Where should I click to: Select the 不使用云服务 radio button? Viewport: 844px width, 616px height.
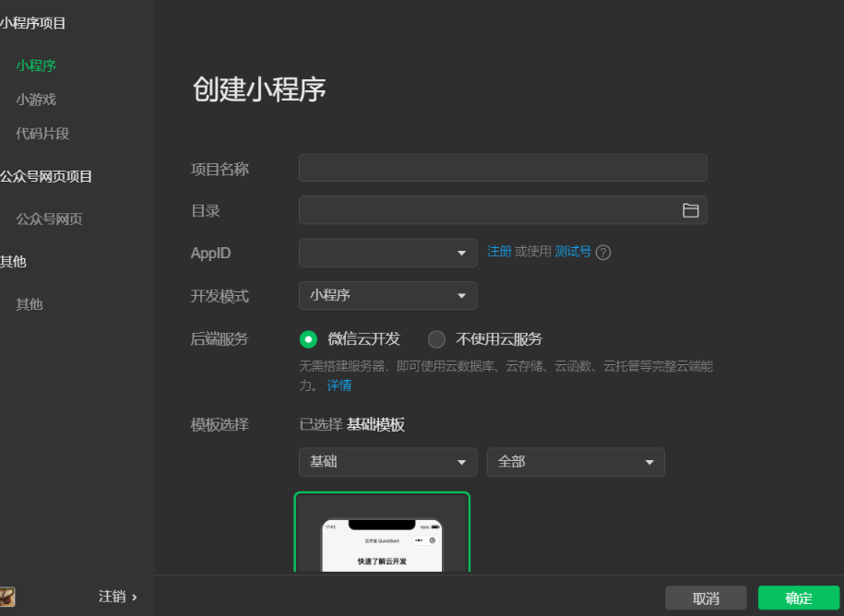point(436,339)
